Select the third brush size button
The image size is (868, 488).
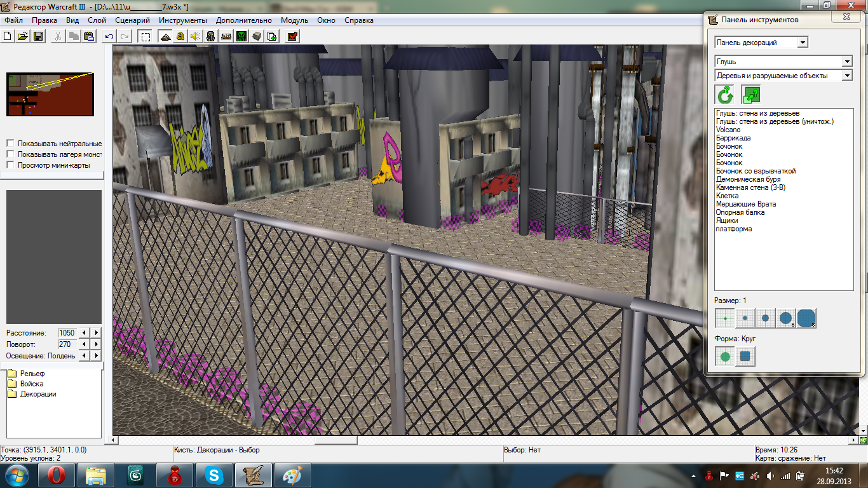765,318
